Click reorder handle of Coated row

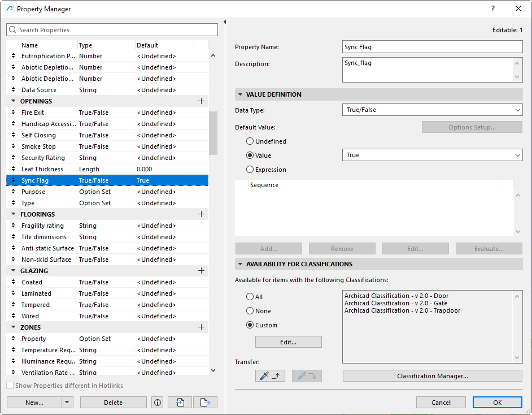tap(13, 282)
